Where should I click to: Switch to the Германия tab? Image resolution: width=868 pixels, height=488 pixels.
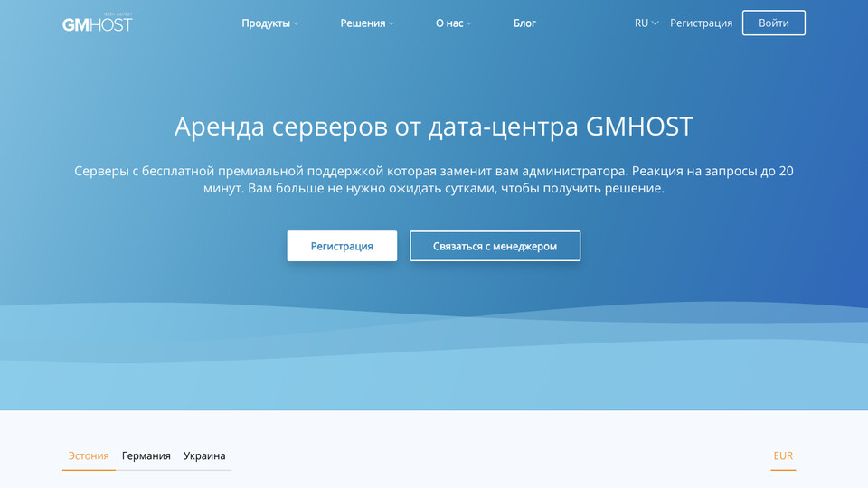point(146,456)
